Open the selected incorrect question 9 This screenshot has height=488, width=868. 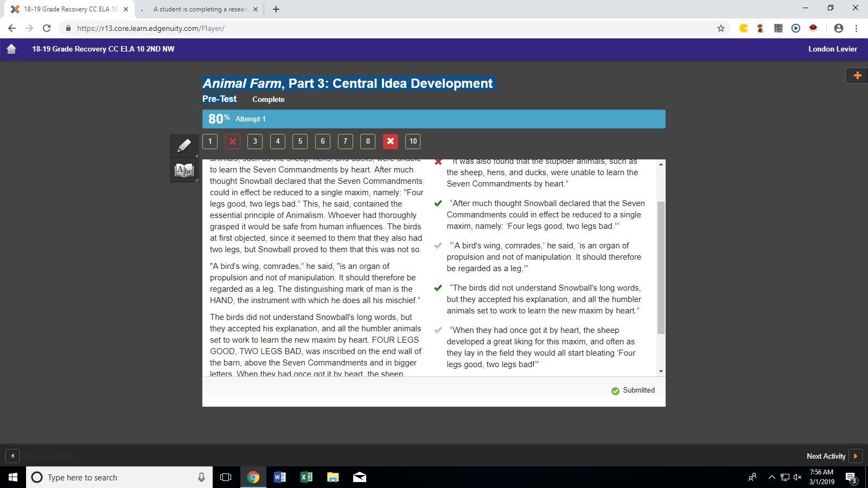390,142
